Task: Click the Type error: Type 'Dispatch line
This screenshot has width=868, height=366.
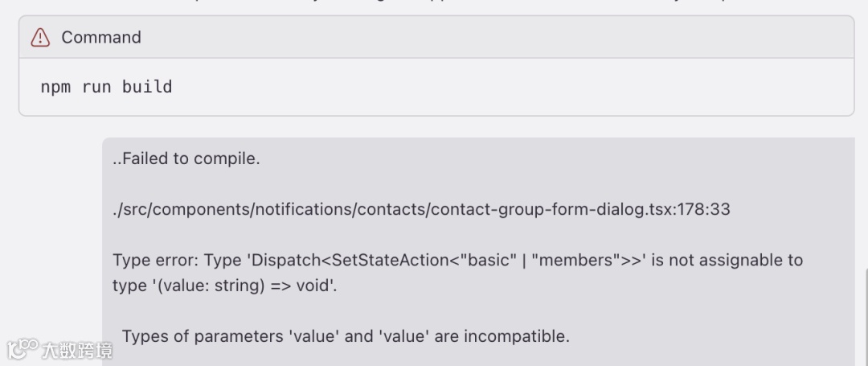Action: point(458,260)
